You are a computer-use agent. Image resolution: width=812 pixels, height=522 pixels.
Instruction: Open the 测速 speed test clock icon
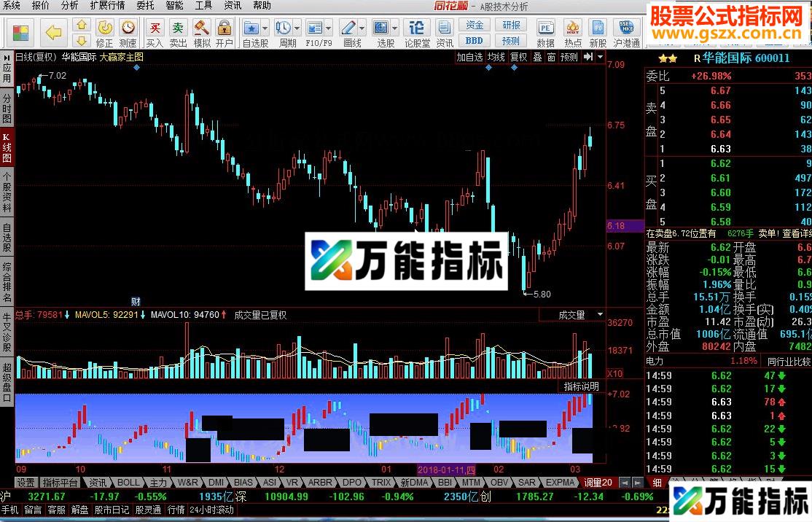point(128,32)
